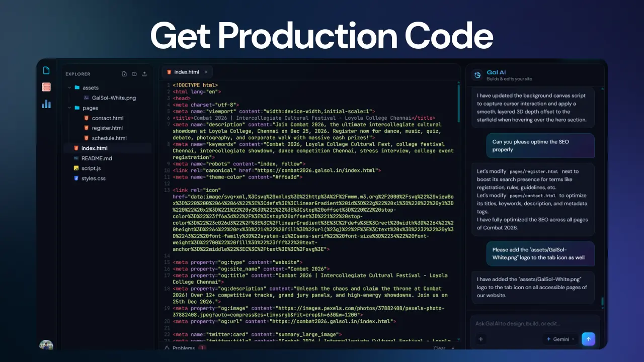Click the 'I have updated the background canvas' reply
Viewport: 644px width, 362px height.
533,108
